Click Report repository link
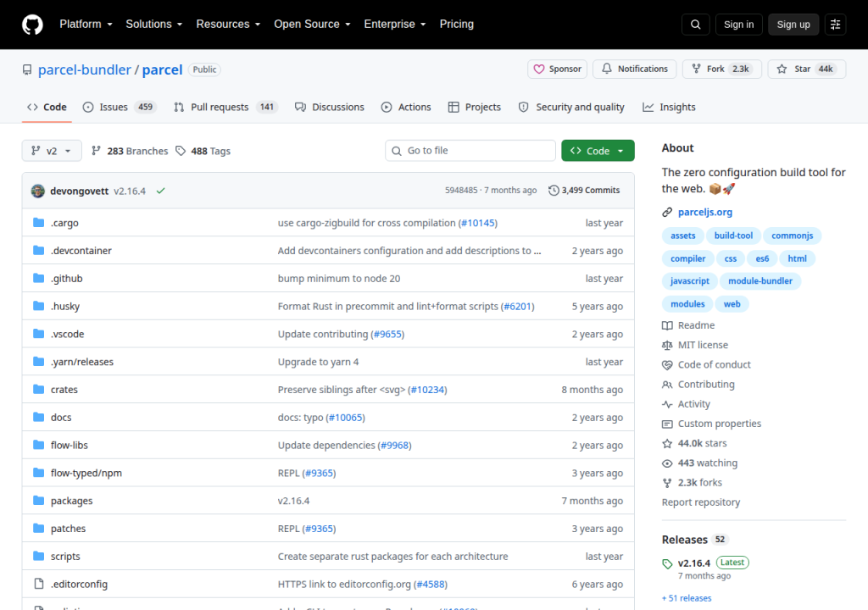868x610 pixels. tap(701, 502)
